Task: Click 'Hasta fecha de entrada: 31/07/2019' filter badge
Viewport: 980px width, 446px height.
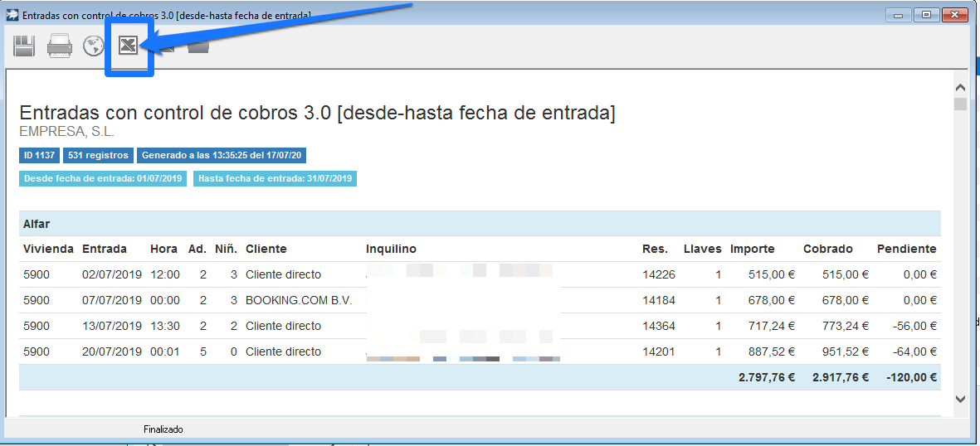Action: 275,179
